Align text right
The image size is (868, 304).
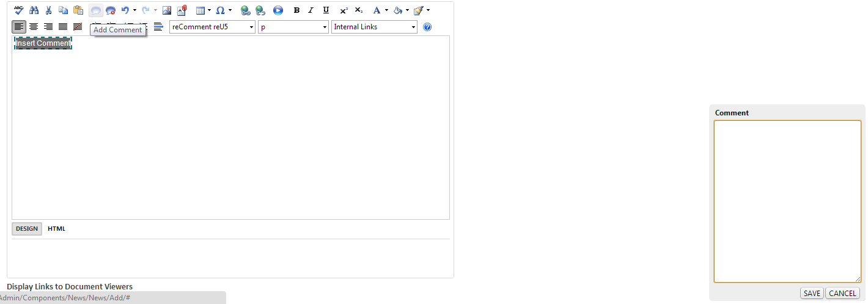click(x=48, y=27)
